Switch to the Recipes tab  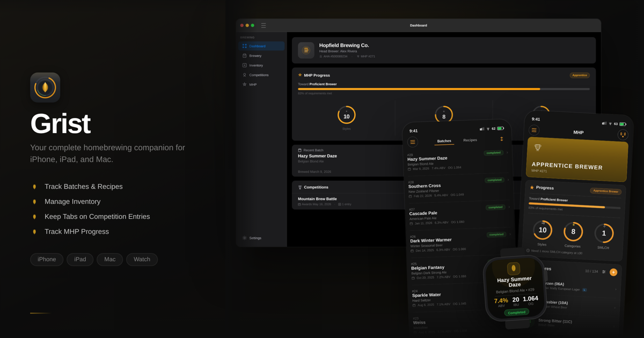point(470,140)
